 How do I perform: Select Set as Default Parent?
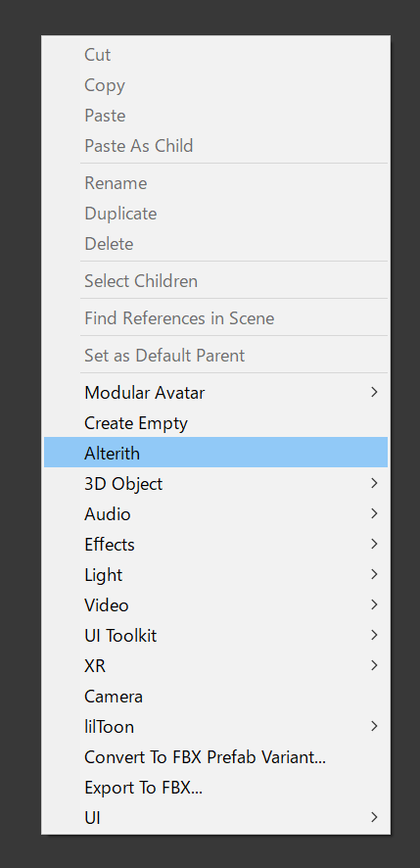tap(215, 355)
